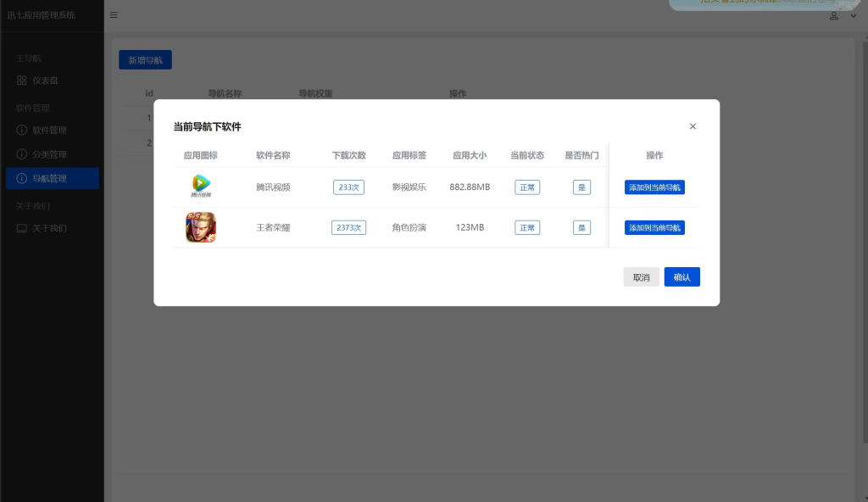Open 软件管理 in sidebar

[48, 131]
